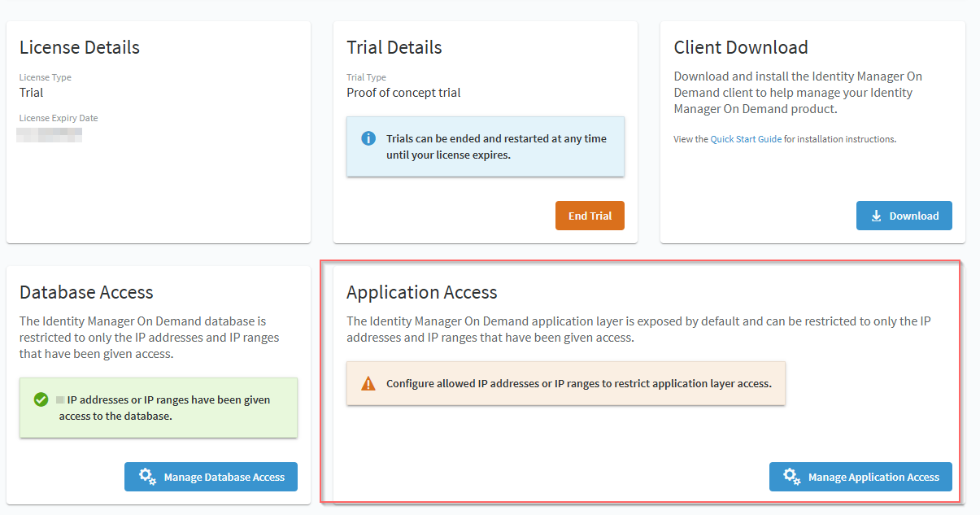Click the blue info icon in Trial Details
The image size is (980, 515).
pos(368,138)
